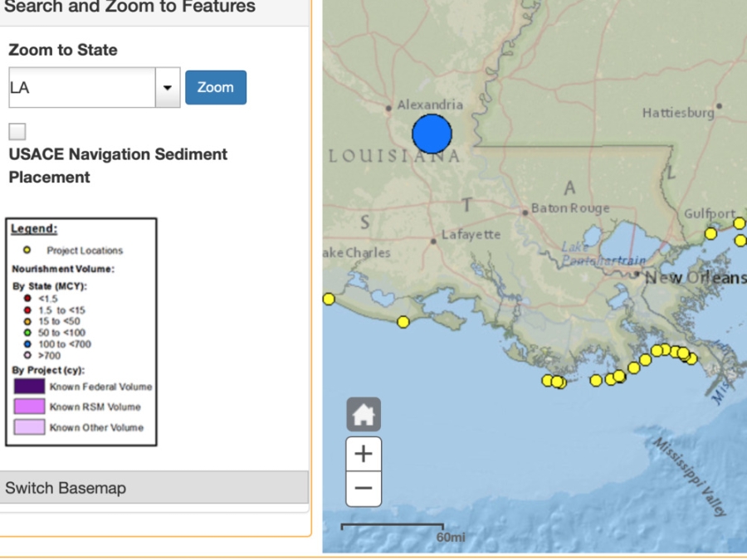Click the blue 100 to <700 legend dot
This screenshot has height=560, width=747.
(x=27, y=344)
